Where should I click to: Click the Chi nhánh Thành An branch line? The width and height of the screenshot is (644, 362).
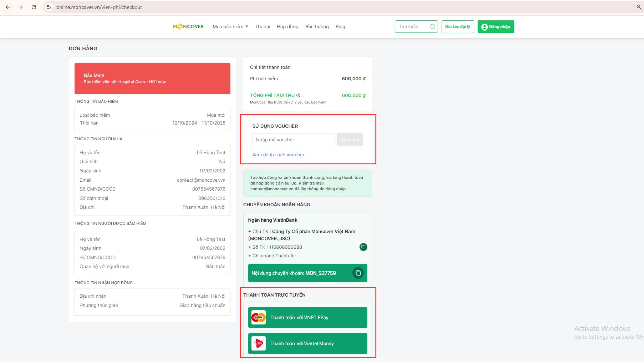[272, 256]
